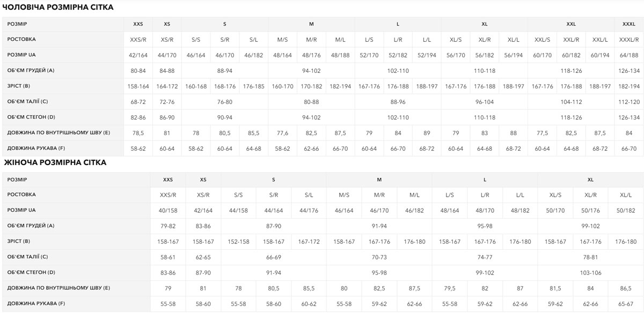Select the 65-67 sleeve length cell
Viewport: 644px width, 313px height.
click(x=626, y=304)
